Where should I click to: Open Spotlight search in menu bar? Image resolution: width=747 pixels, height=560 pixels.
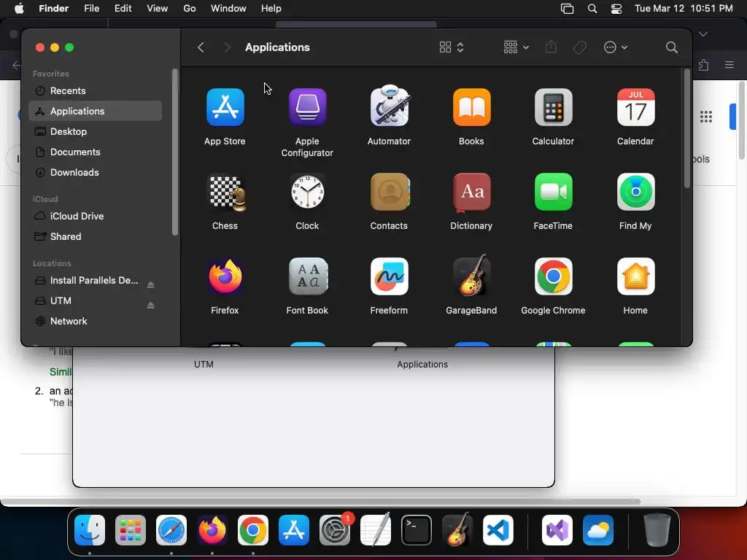[592, 9]
